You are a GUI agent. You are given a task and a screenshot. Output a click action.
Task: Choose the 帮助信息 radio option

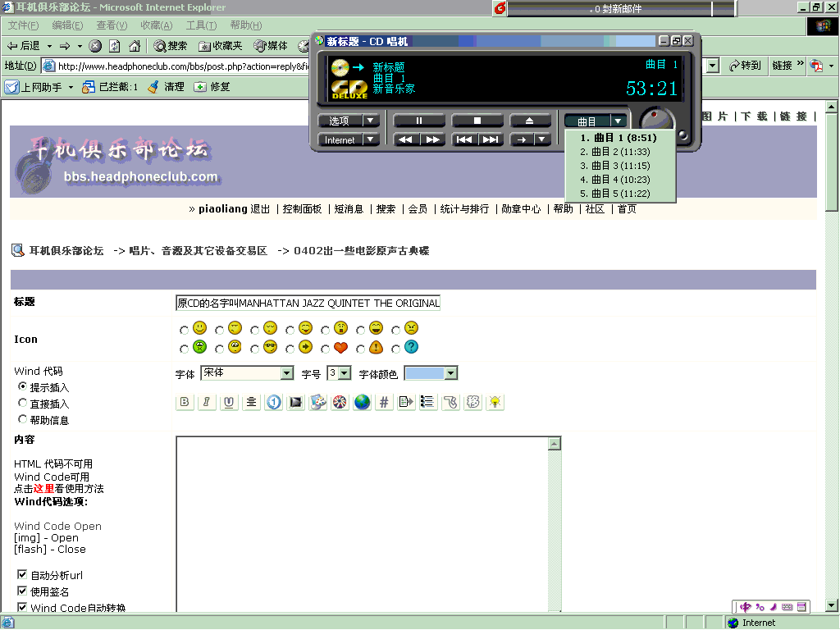[x=22, y=419]
